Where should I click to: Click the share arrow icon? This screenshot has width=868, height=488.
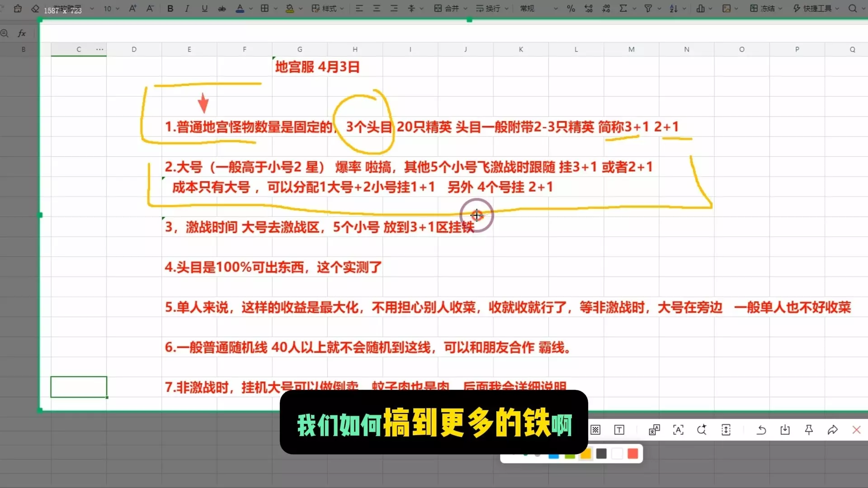click(832, 430)
